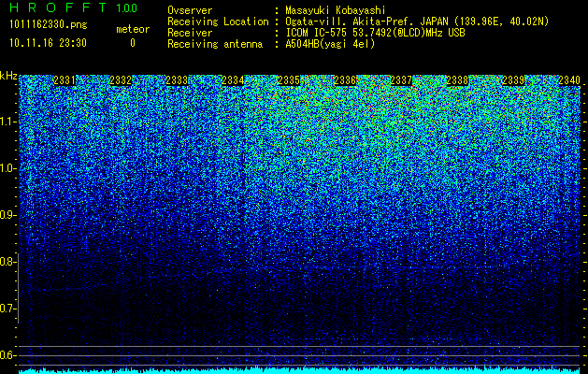Click the 'Receiver' field label
This screenshot has width=588, height=374.
click(190, 33)
